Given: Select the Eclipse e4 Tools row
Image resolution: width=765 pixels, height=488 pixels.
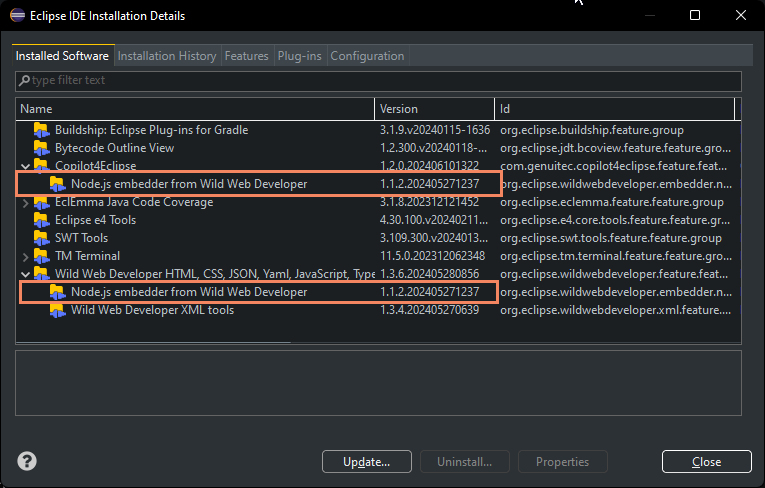Looking at the screenshot, I should (x=378, y=221).
